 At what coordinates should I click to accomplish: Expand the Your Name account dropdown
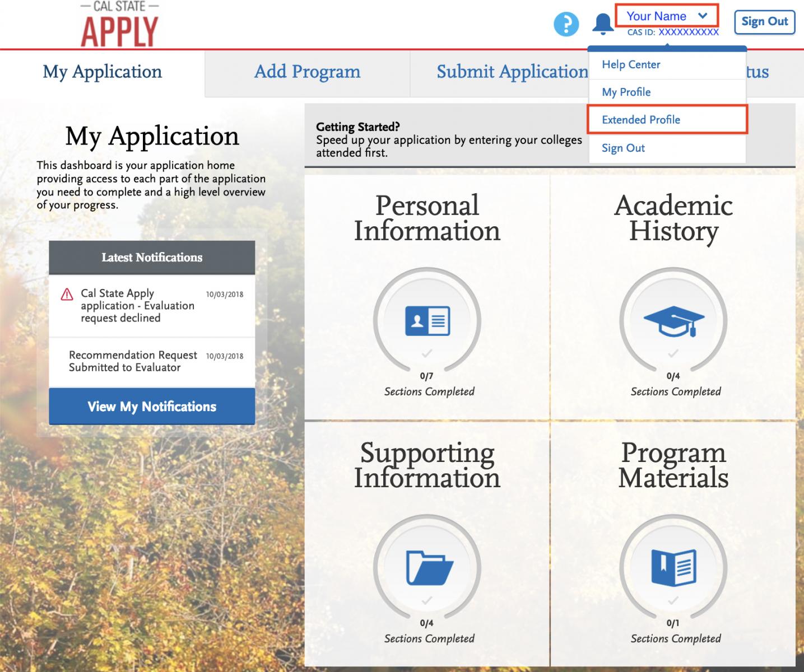point(667,16)
